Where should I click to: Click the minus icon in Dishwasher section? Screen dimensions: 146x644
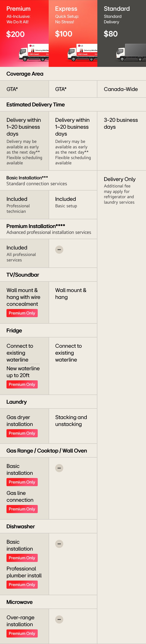tap(59, 544)
